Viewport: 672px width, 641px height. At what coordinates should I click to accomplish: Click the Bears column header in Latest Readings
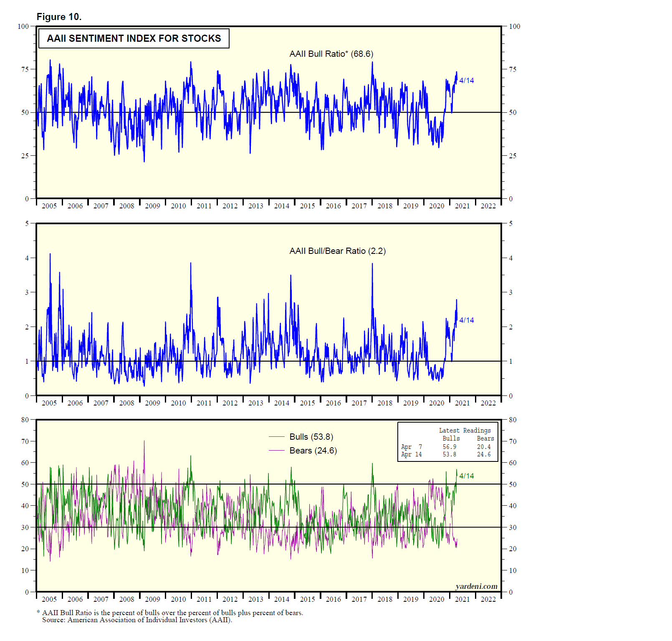click(485, 438)
